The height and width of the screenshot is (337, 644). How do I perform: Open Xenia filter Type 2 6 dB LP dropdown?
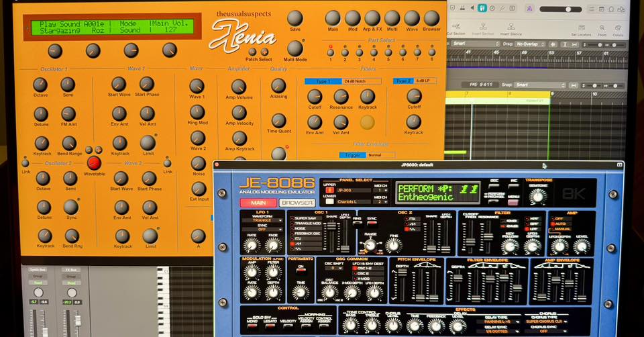pos(425,81)
